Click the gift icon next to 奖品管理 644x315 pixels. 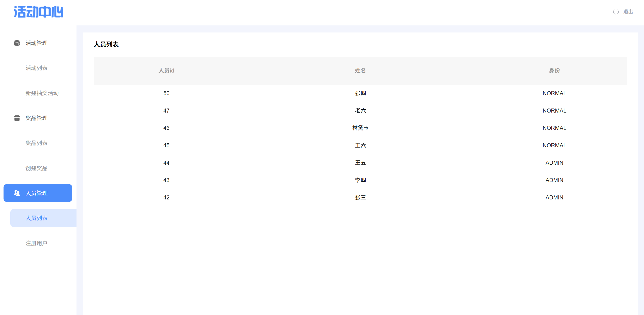[17, 118]
